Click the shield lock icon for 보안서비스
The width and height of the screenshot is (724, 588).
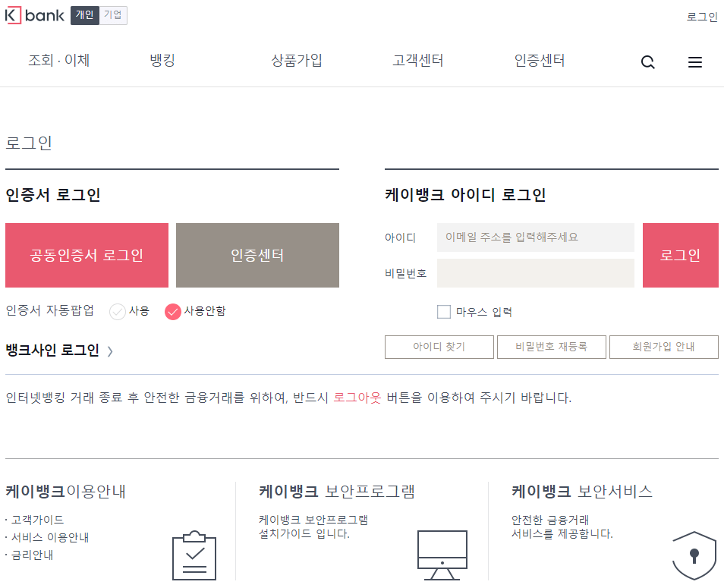coord(693,554)
